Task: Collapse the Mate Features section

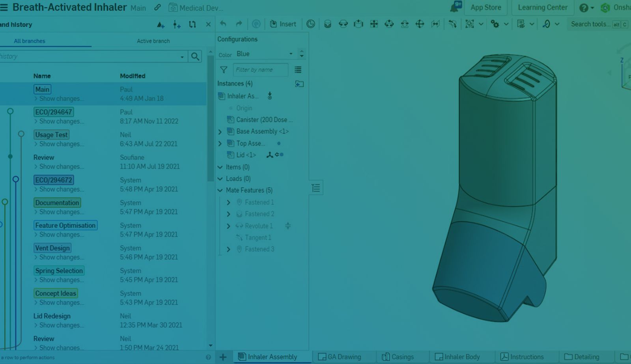Action: click(x=220, y=190)
